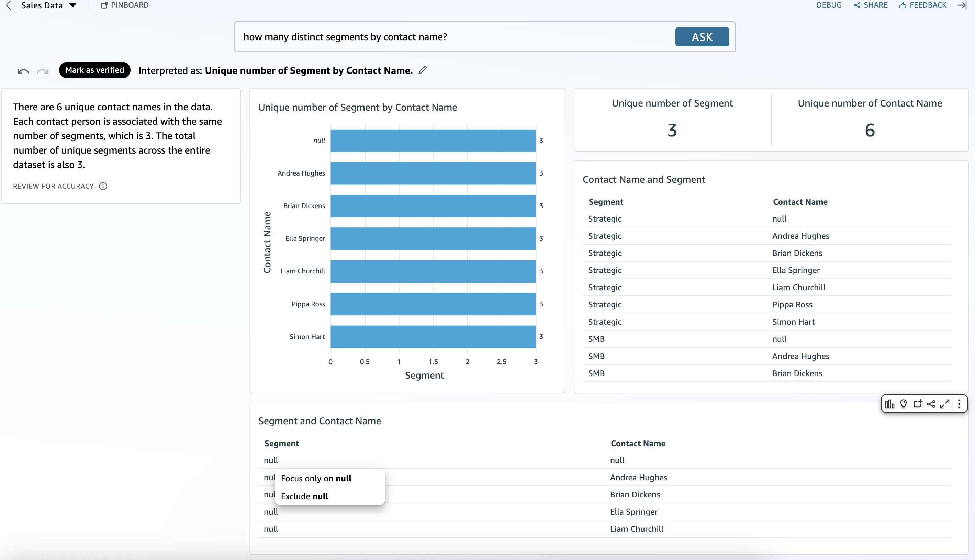The height and width of the screenshot is (560, 975).
Task: Click the Andrea Hughes blue bar
Action: pos(433,173)
